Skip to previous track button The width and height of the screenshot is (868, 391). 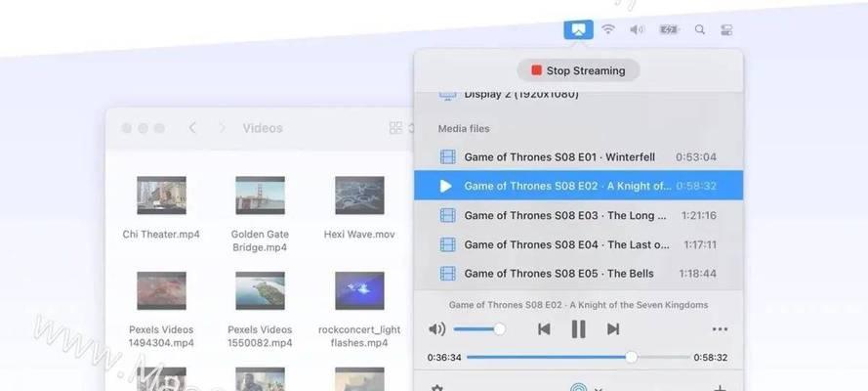click(544, 329)
